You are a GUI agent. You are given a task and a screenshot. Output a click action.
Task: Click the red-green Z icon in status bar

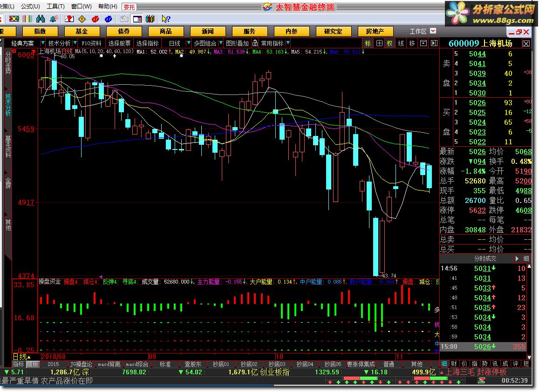click(x=482, y=380)
